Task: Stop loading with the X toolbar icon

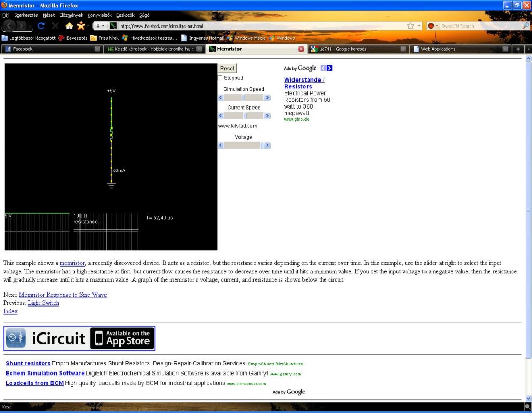Action: click(x=55, y=26)
